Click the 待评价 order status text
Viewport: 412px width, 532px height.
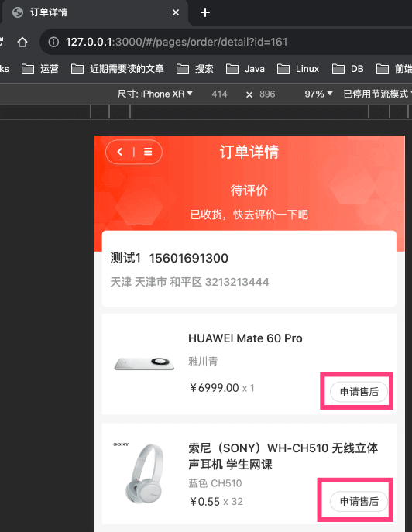(249, 190)
